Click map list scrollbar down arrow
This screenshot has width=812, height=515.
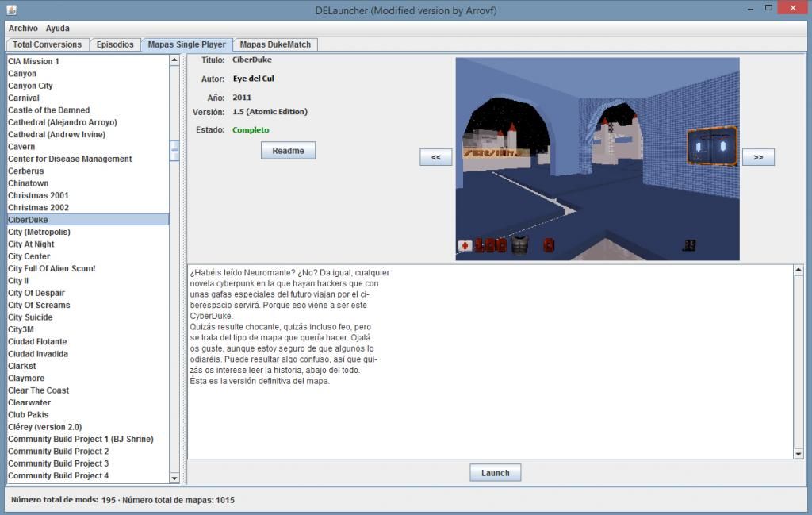tap(174, 478)
